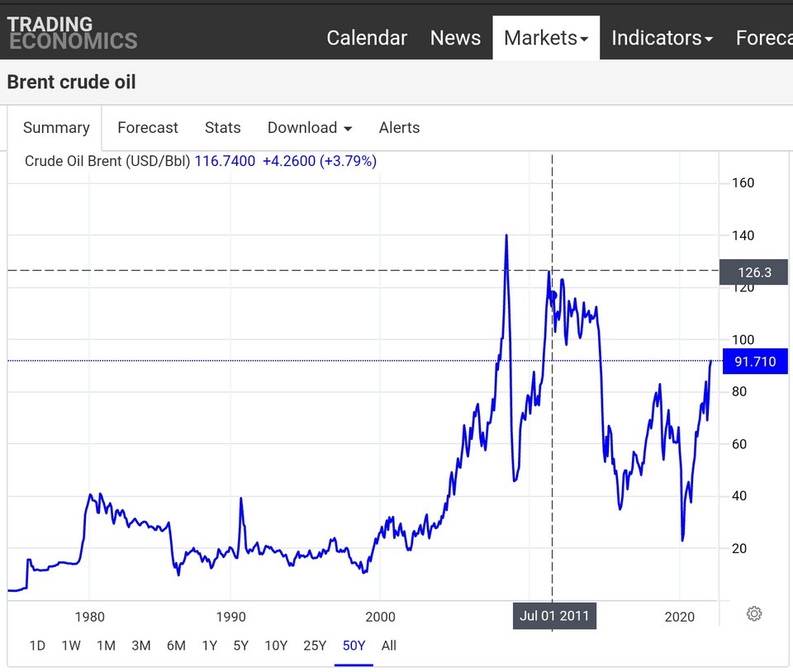The image size is (793, 672).
Task: Open the Markets dropdown menu
Action: tap(546, 38)
